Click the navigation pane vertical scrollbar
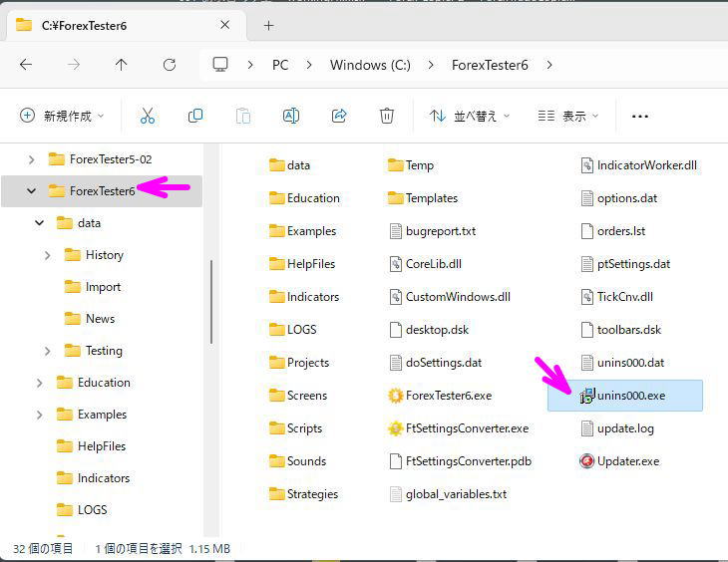 click(x=211, y=301)
